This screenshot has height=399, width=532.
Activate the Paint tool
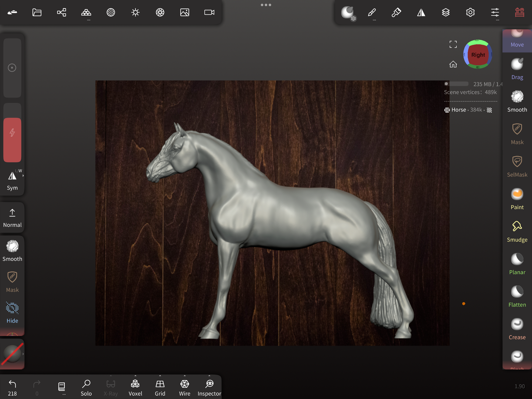coord(517,199)
